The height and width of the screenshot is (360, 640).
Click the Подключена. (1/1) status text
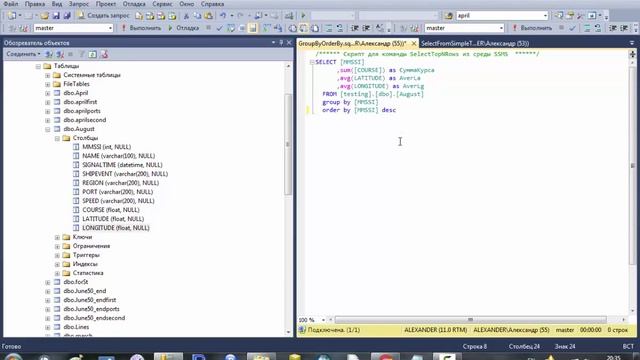point(333,330)
